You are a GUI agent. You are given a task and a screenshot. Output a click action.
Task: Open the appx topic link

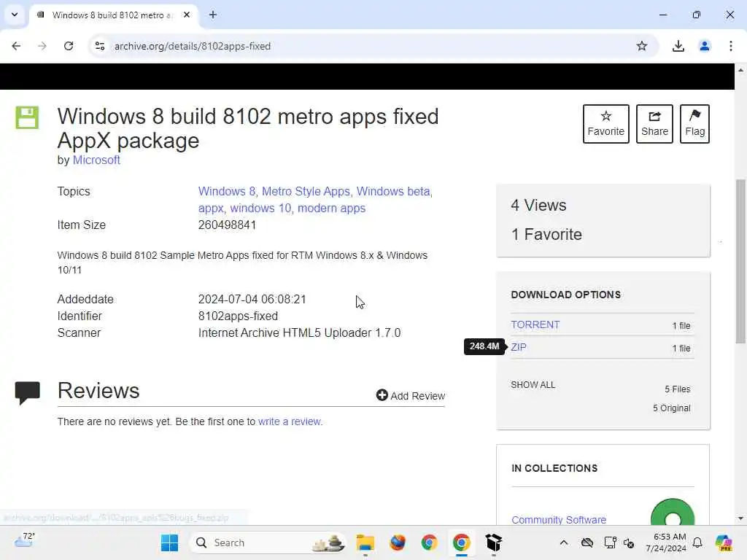[x=211, y=209]
